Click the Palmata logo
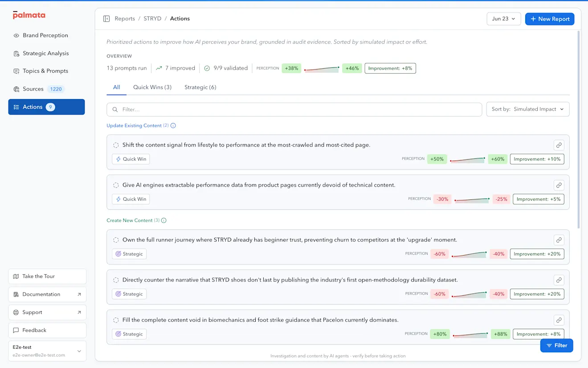This screenshot has height=368, width=588. coord(29,15)
